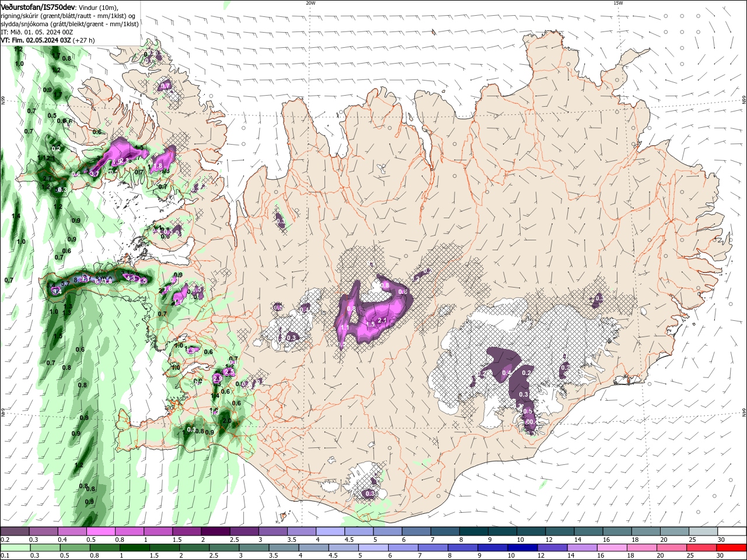The width and height of the screenshot is (747, 560).
Task: Choose the blue rain-scale swatch labeled 9
Action: pyautogui.click(x=493, y=548)
